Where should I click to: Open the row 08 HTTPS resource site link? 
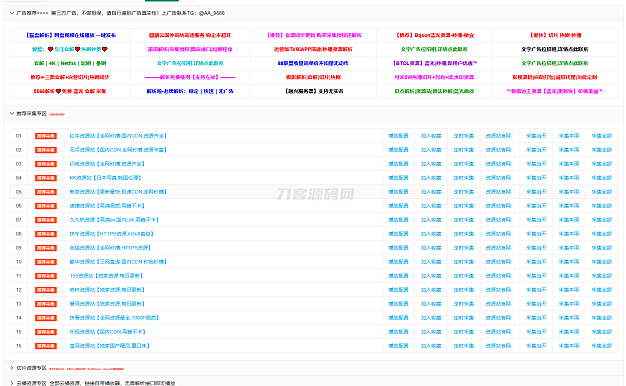point(111,234)
